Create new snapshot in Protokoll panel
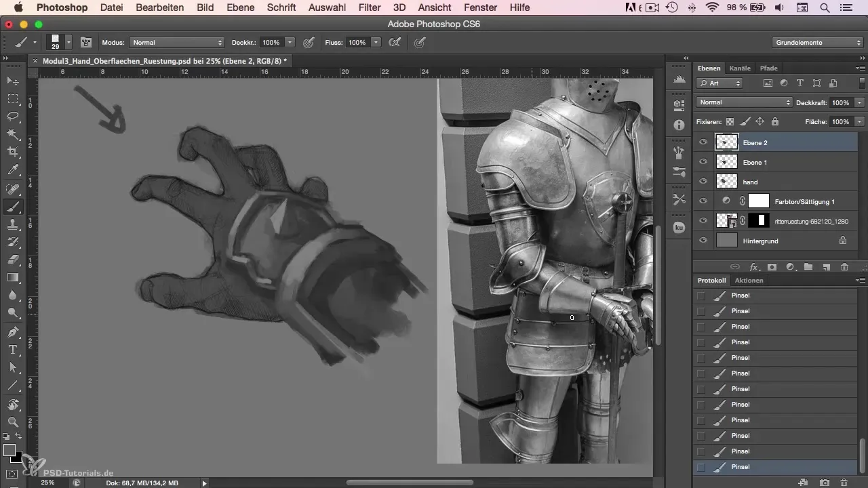Screen dimensions: 868x488 (825, 482)
